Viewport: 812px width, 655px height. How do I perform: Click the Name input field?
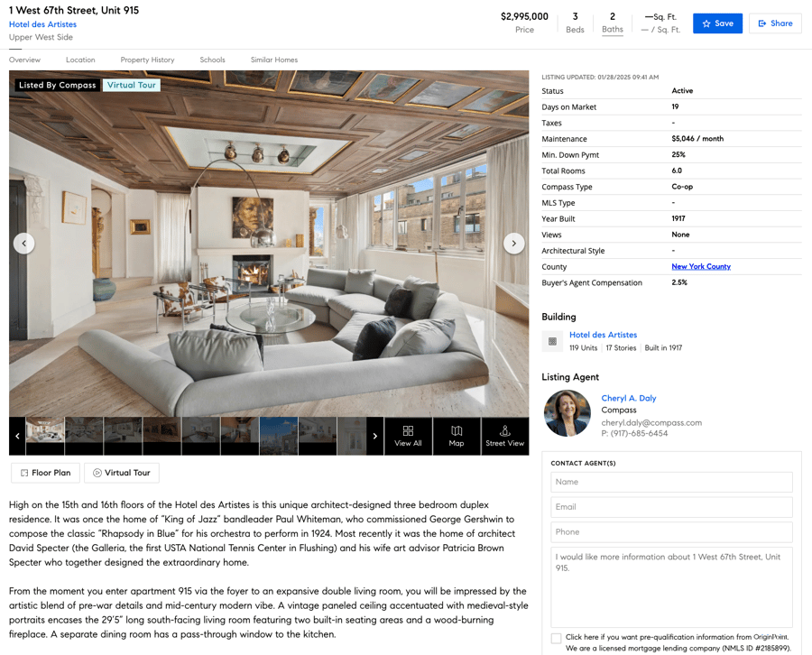[x=671, y=482]
